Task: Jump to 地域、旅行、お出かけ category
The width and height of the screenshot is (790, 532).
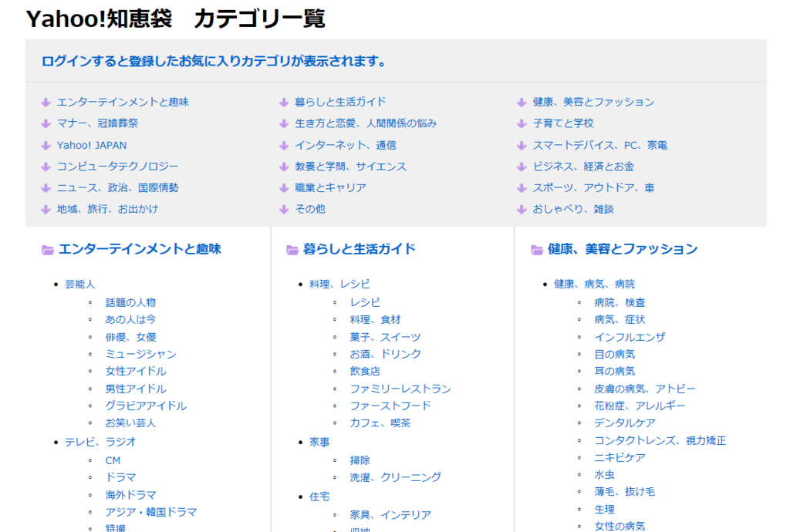Action: click(107, 210)
